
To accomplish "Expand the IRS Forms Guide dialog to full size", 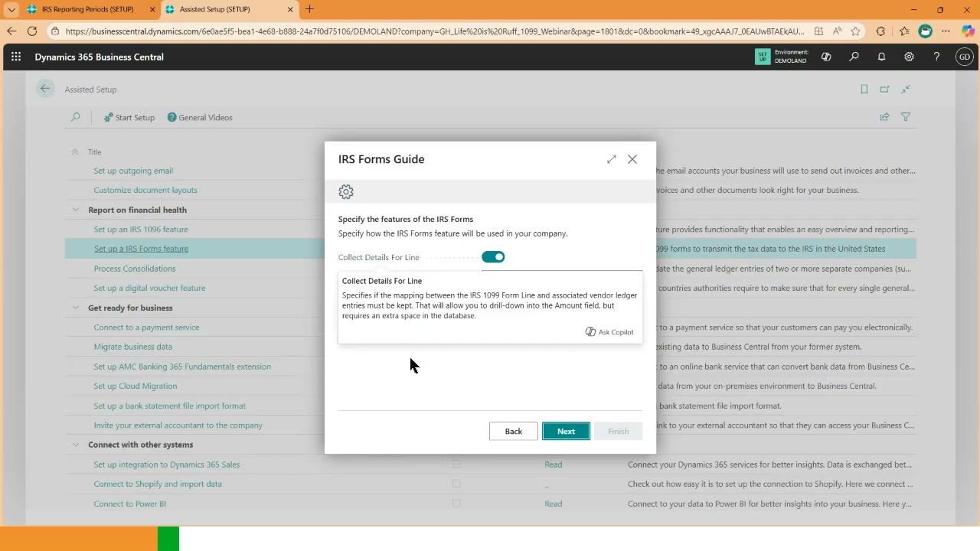I will tap(611, 159).
